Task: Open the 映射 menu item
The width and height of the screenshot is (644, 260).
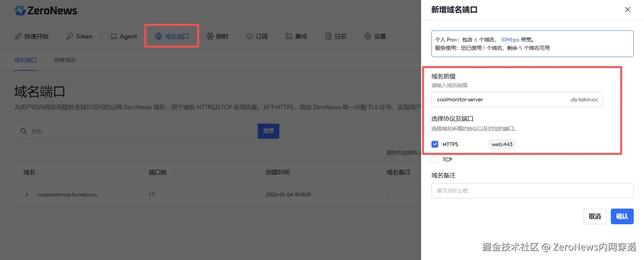Action: [x=217, y=36]
